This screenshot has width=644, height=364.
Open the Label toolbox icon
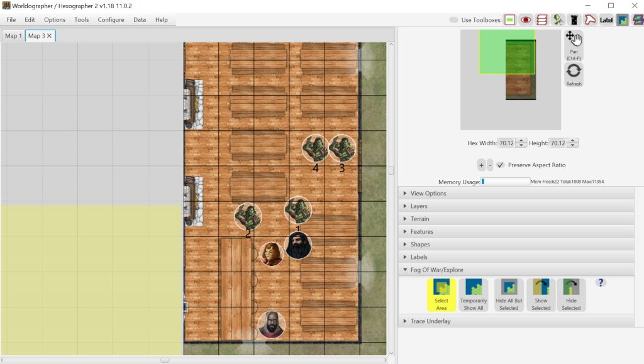(x=606, y=19)
